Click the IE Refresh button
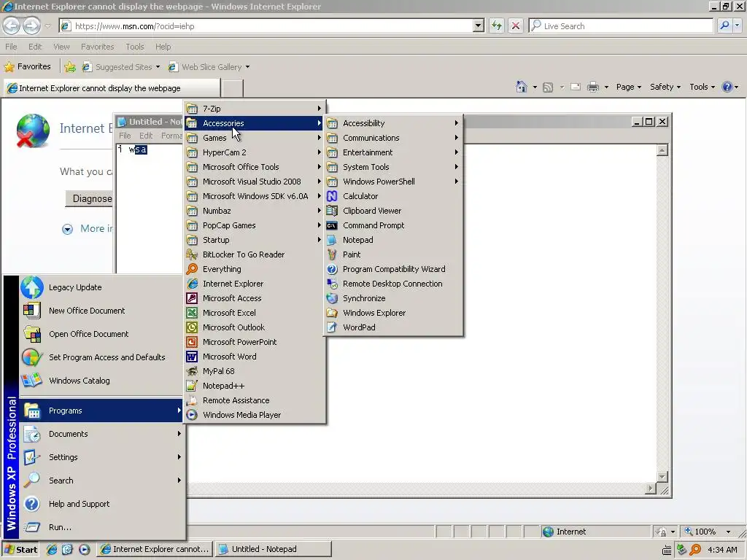 pos(496,26)
